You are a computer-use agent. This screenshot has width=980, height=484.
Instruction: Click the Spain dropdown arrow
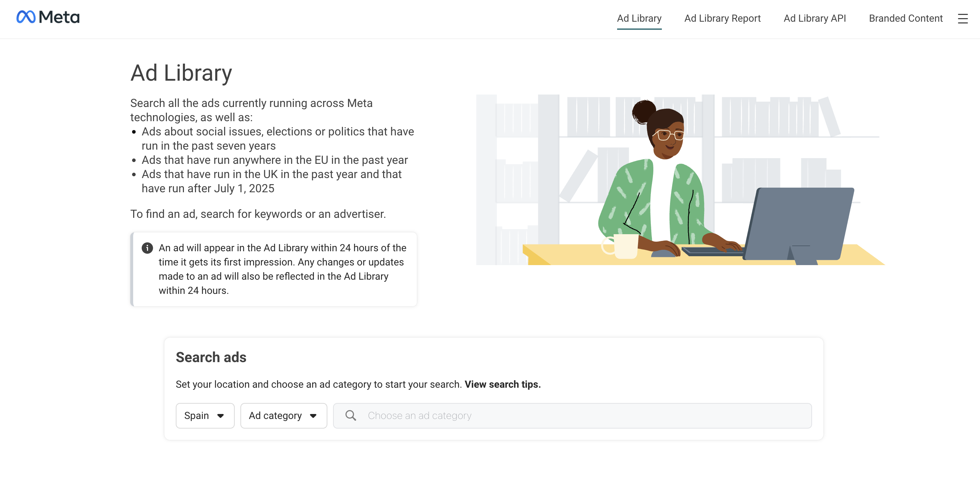220,416
